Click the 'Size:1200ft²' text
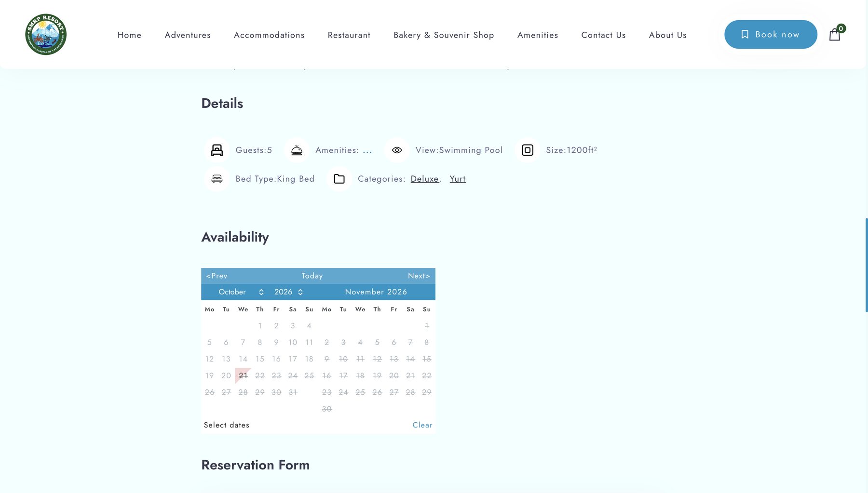The width and height of the screenshot is (868, 493). [571, 150]
